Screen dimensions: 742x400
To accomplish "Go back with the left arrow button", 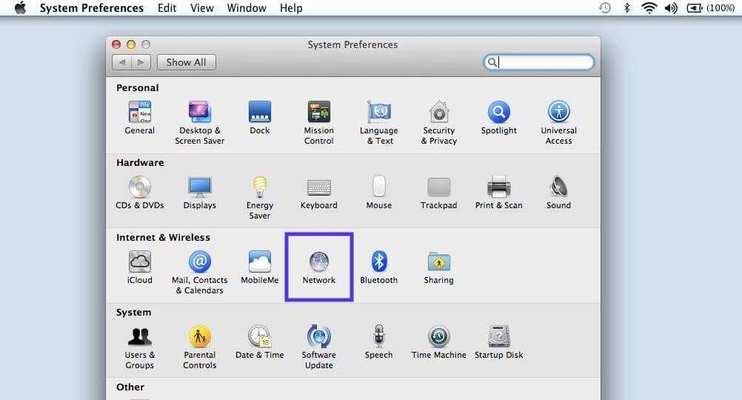I will pos(122,62).
